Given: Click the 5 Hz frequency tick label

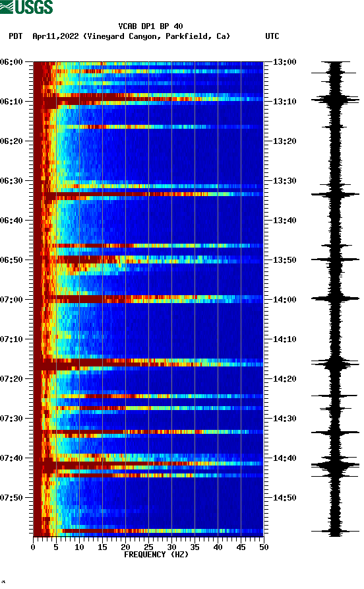Looking at the screenshot, I should (x=56, y=547).
